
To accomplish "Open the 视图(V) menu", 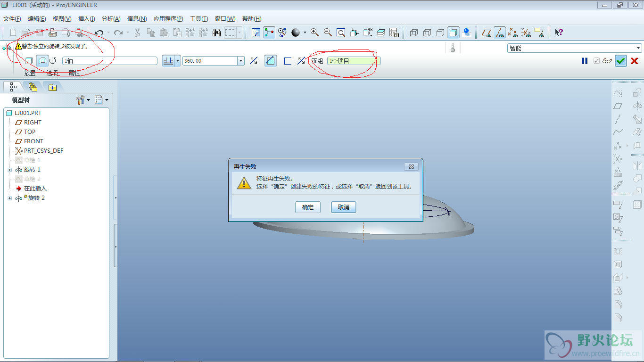I will point(62,19).
